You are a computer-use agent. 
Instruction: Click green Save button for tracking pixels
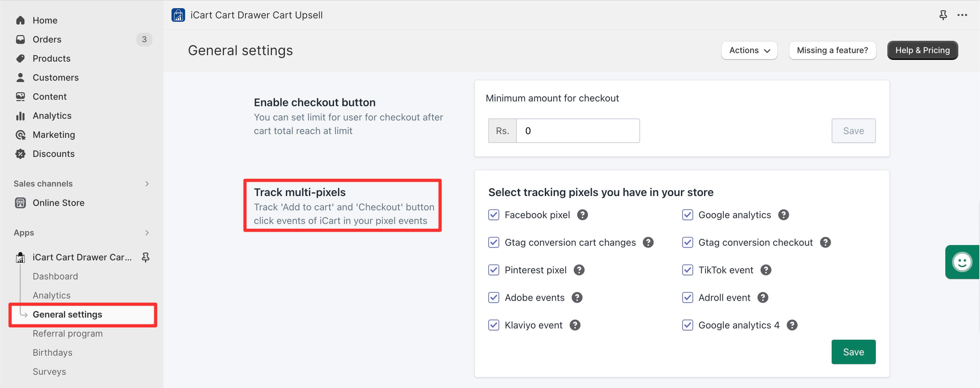(x=853, y=352)
